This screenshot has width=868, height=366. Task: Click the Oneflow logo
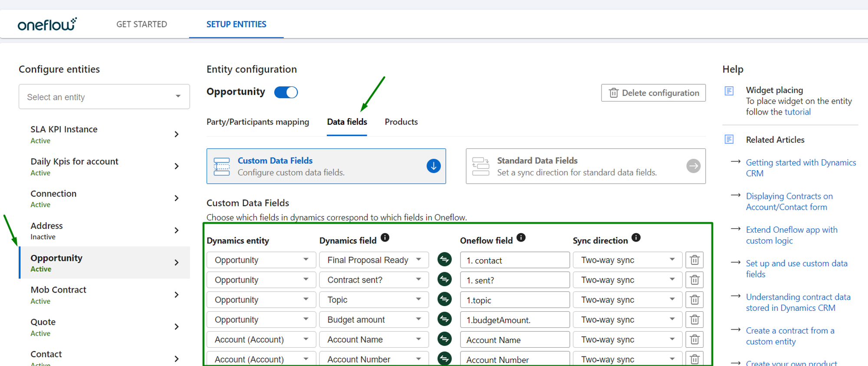[47, 24]
